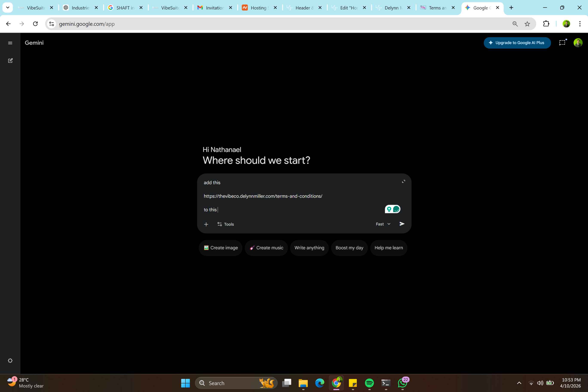The height and width of the screenshot is (392, 588).
Task: Send the prompt with the arrow icon
Action: pos(402,224)
